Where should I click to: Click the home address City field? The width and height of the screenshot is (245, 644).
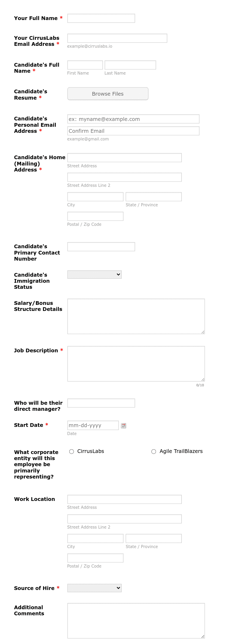[95, 197]
